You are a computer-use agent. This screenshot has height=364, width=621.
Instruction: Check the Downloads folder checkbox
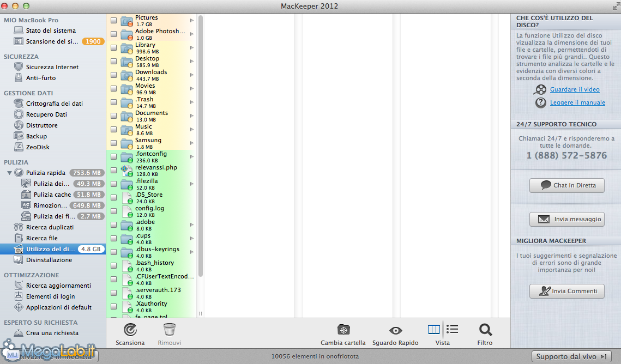113,75
